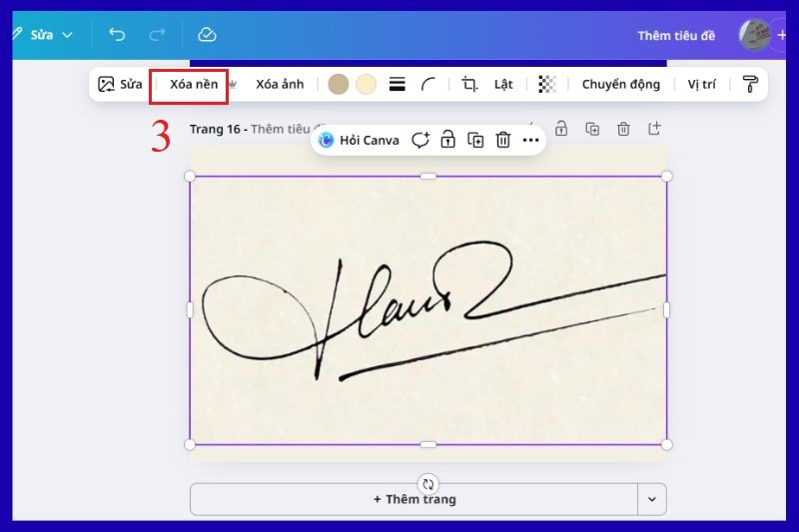799x532 pixels.
Task: Click the cloud save status icon
Action: click(x=207, y=35)
